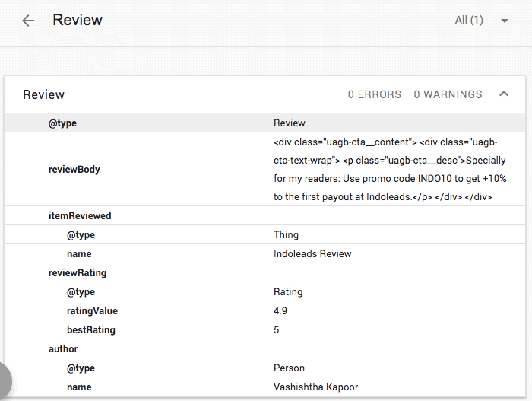Screen dimensions: 532x401
Task: Click the back arrow icon
Action: tap(28, 21)
